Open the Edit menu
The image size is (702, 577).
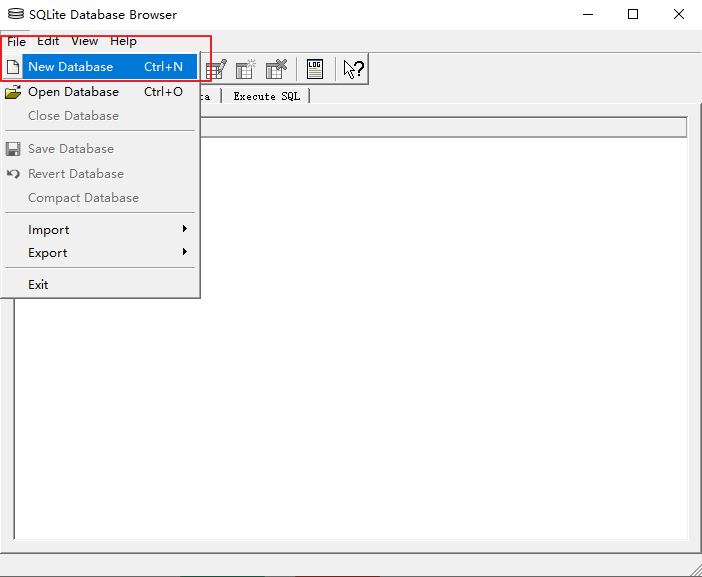(48, 41)
